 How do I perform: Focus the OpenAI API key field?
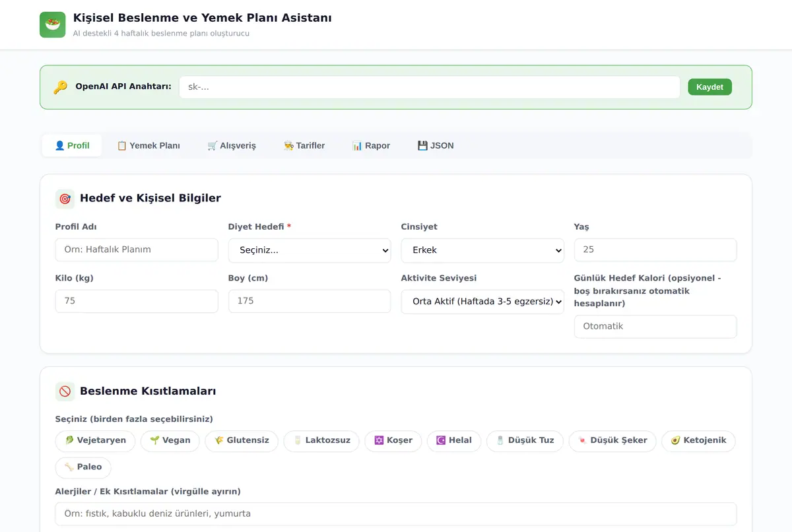coord(430,87)
